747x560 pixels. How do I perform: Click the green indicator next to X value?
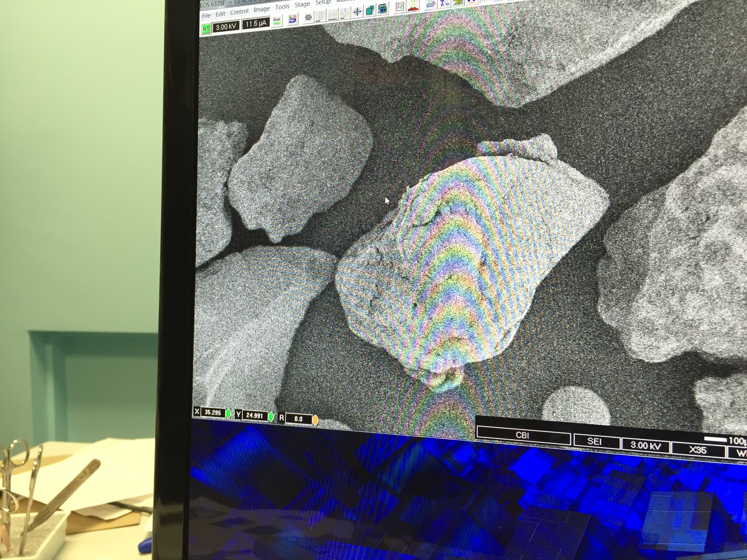coord(228,413)
